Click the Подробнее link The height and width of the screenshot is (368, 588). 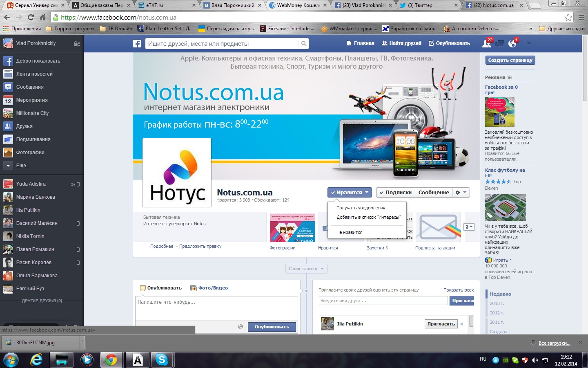[x=162, y=246]
